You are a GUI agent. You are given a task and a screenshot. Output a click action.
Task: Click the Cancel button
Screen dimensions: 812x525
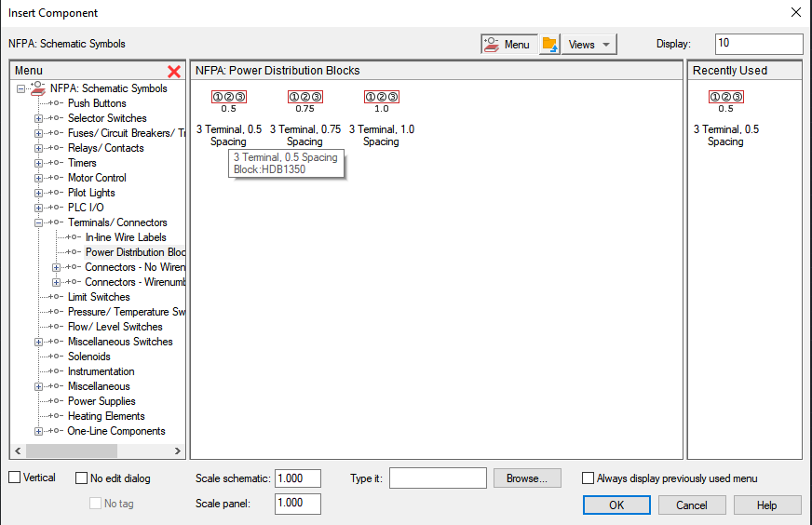[x=692, y=505]
